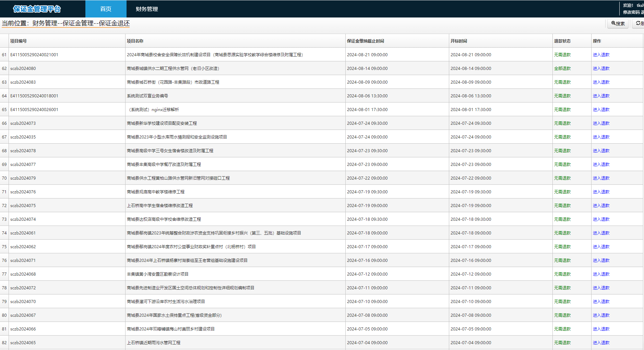Screen dimensions: 644x350
Task: Click the 修改密码 link
Action: (x=631, y=12)
